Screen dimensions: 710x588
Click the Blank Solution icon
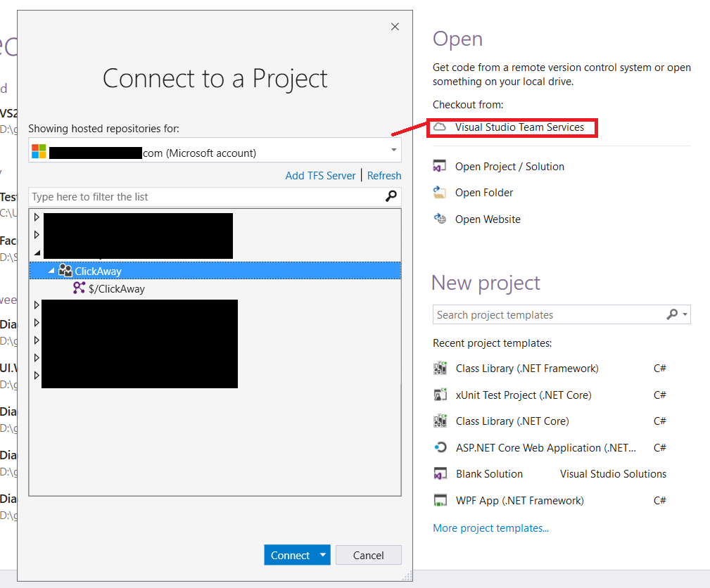click(440, 474)
